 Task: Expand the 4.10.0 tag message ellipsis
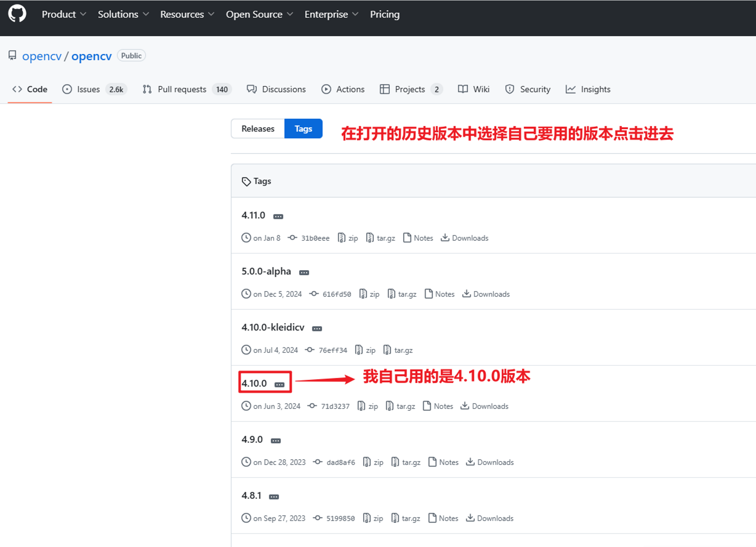[279, 384]
